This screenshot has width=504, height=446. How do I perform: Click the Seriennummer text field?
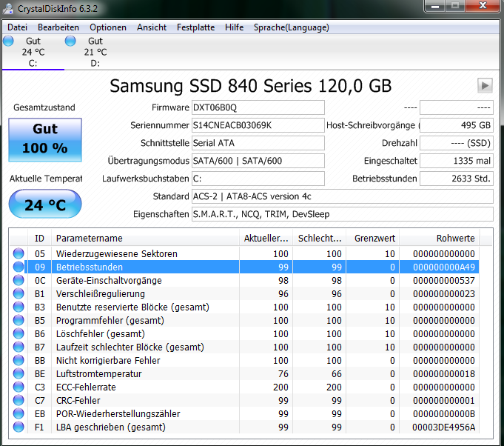pos(258,125)
